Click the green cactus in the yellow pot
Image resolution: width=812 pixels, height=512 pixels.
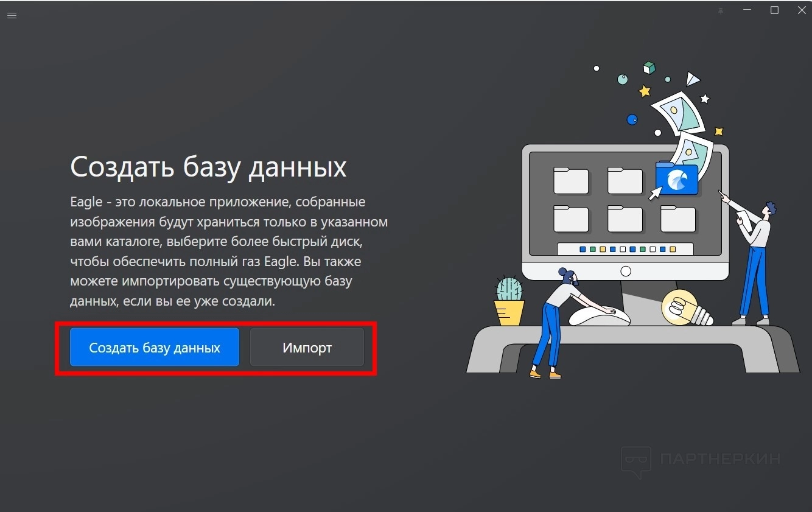pyautogui.click(x=509, y=301)
